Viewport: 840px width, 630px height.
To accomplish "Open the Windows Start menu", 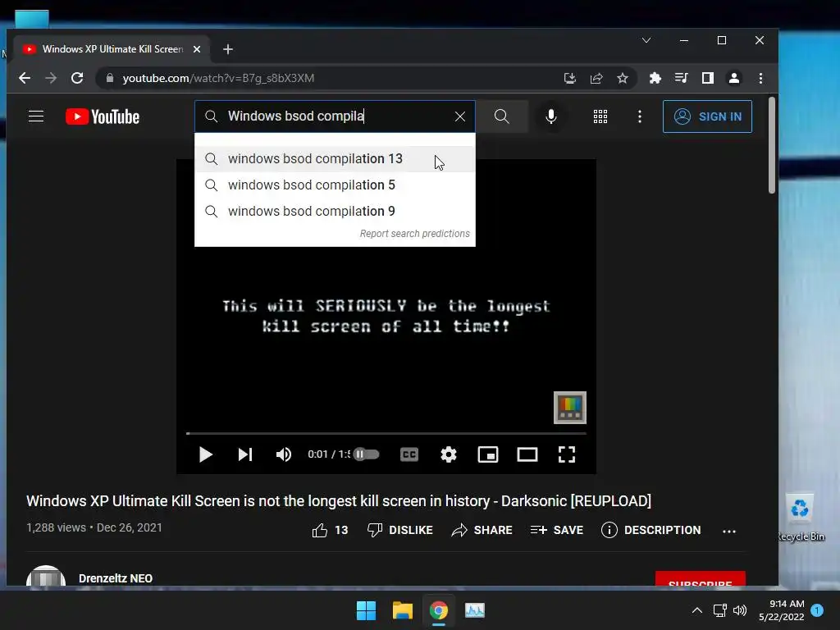I will (x=367, y=610).
